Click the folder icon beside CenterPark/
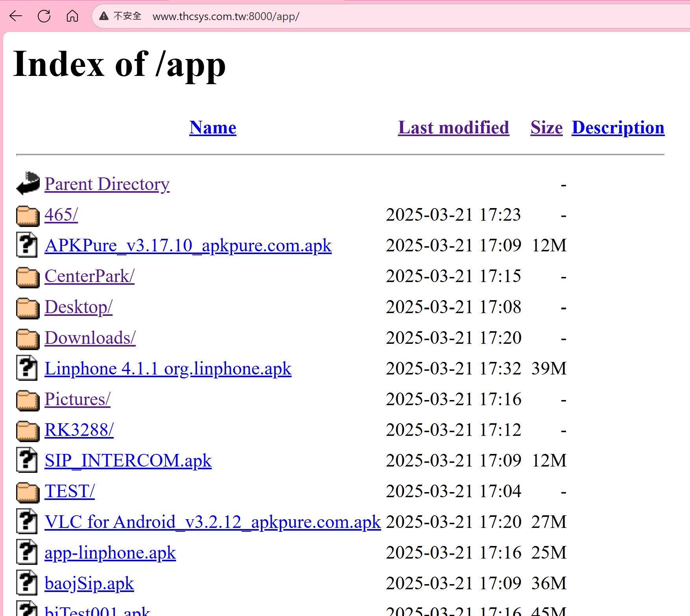 (28, 277)
